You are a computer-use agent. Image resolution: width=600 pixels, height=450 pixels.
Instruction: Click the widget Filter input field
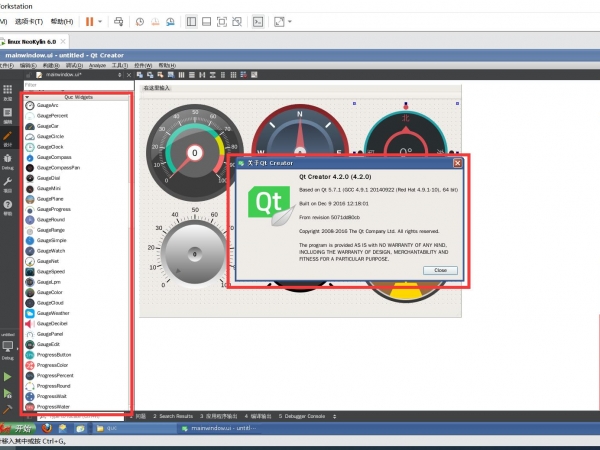pyautogui.click(x=75, y=85)
